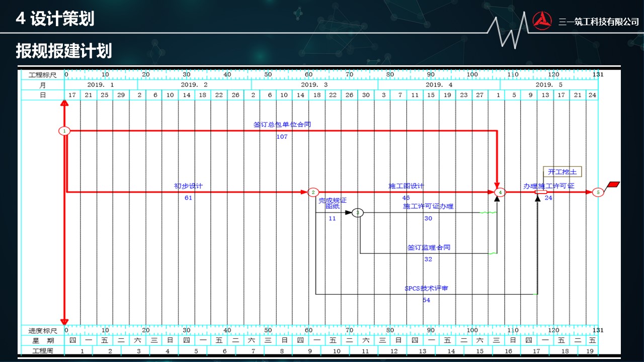
Task: Click the slide heading 4 设计策划
Action: tap(55, 19)
